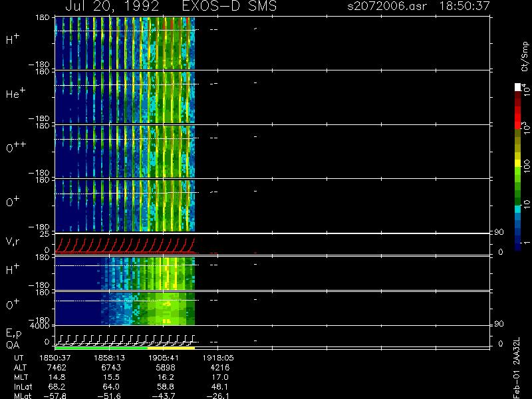Click the "MLT" row header

pyautogui.click(x=21, y=377)
